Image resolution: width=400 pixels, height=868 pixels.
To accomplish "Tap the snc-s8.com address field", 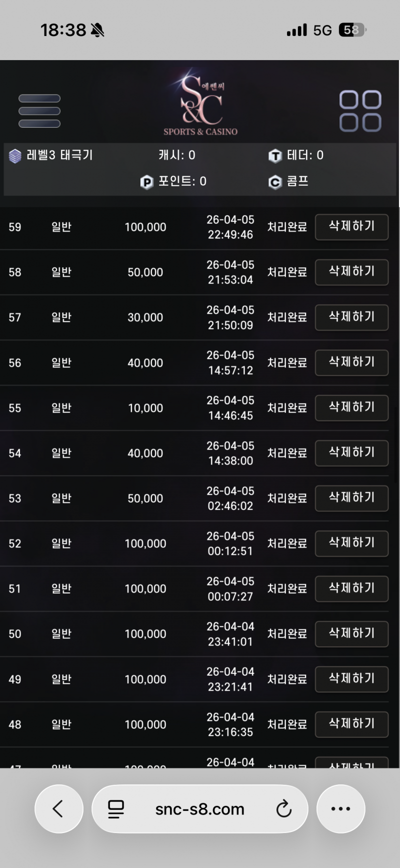I will coord(199,808).
